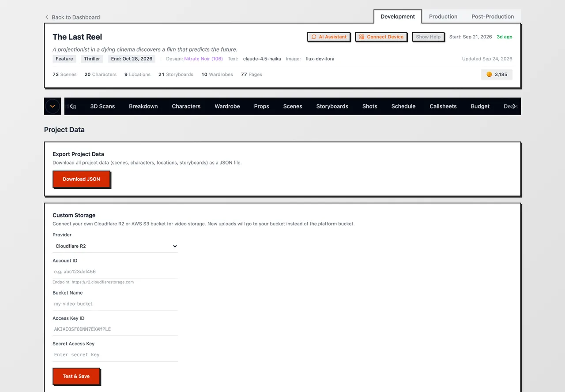Open the Provider dropdown

(115, 246)
